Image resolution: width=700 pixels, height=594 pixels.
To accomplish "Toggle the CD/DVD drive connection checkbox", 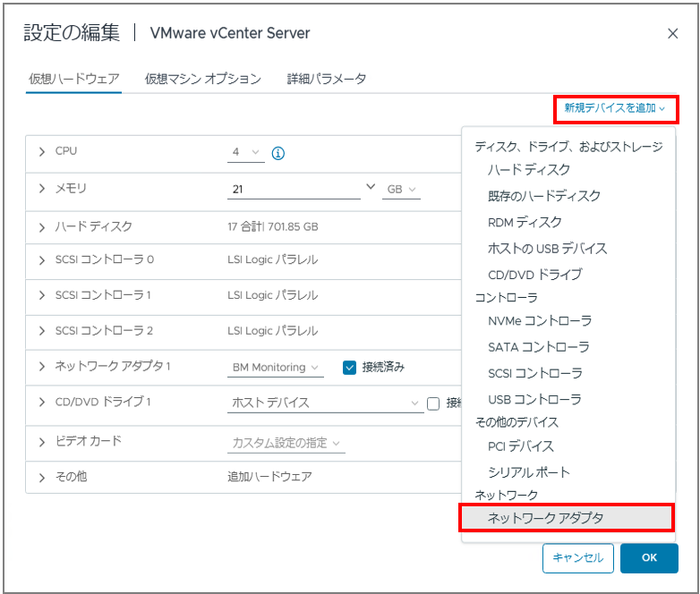I will [433, 403].
